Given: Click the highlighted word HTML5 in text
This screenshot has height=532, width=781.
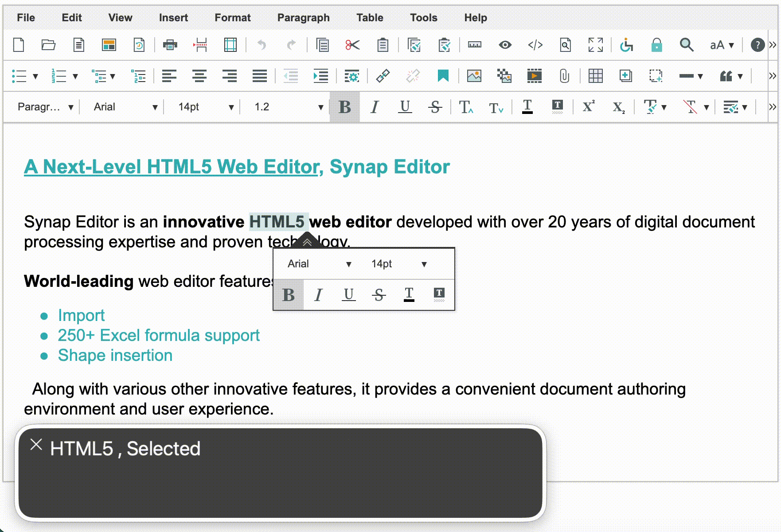Looking at the screenshot, I should (277, 222).
